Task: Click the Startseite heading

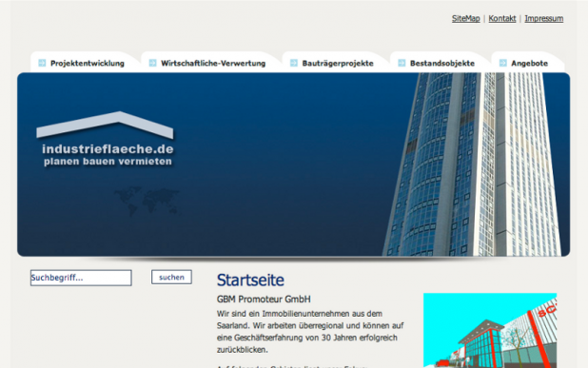Action: (x=250, y=280)
